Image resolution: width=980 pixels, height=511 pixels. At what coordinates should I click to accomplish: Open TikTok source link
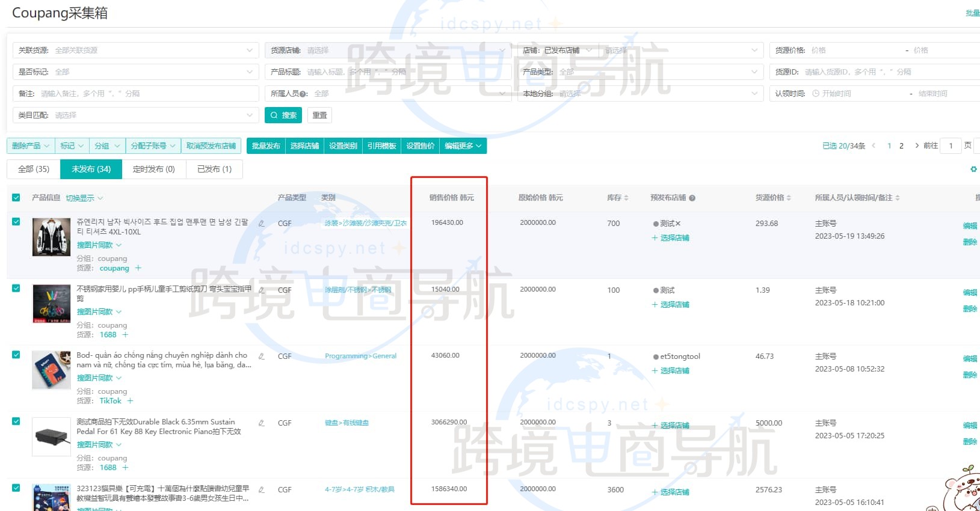coord(111,401)
